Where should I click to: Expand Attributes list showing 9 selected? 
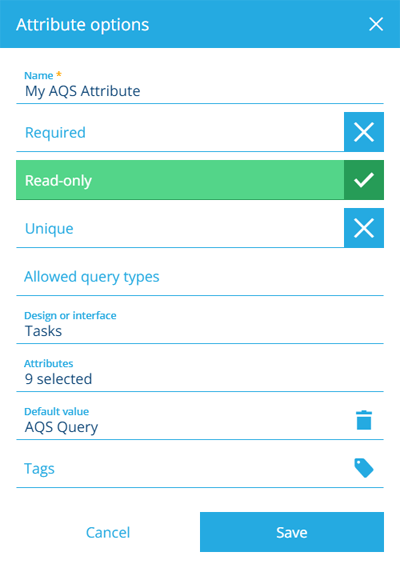(x=200, y=373)
